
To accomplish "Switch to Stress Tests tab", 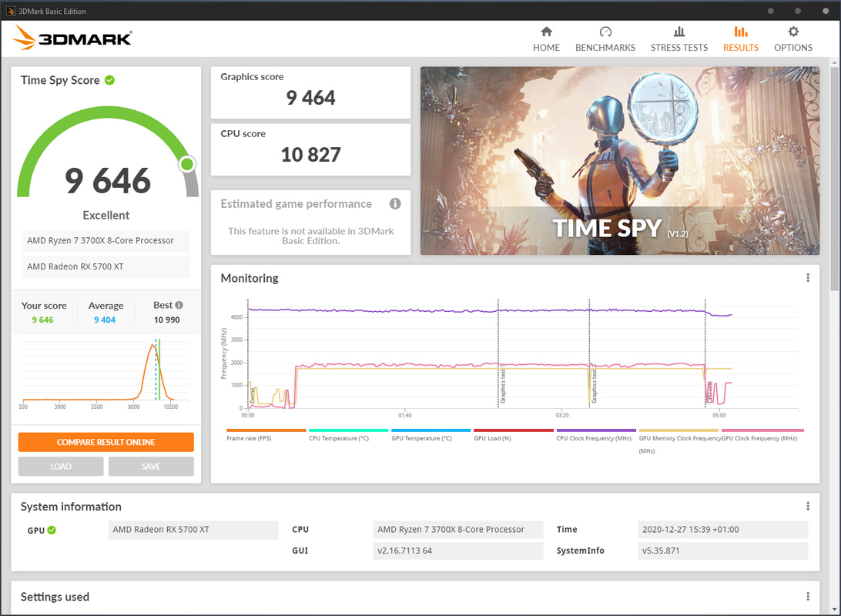I will (679, 40).
